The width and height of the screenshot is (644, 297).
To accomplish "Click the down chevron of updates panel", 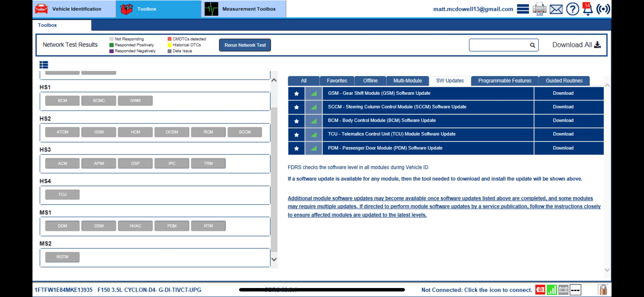I will click(x=607, y=270).
